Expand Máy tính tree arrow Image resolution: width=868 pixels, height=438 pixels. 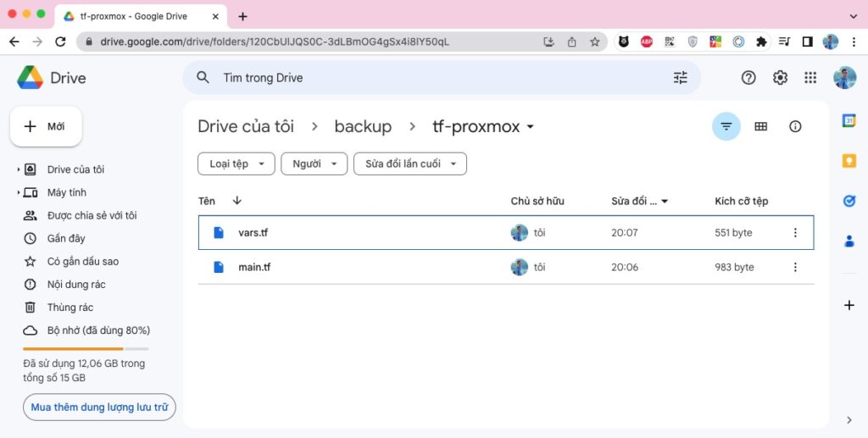pyautogui.click(x=19, y=192)
